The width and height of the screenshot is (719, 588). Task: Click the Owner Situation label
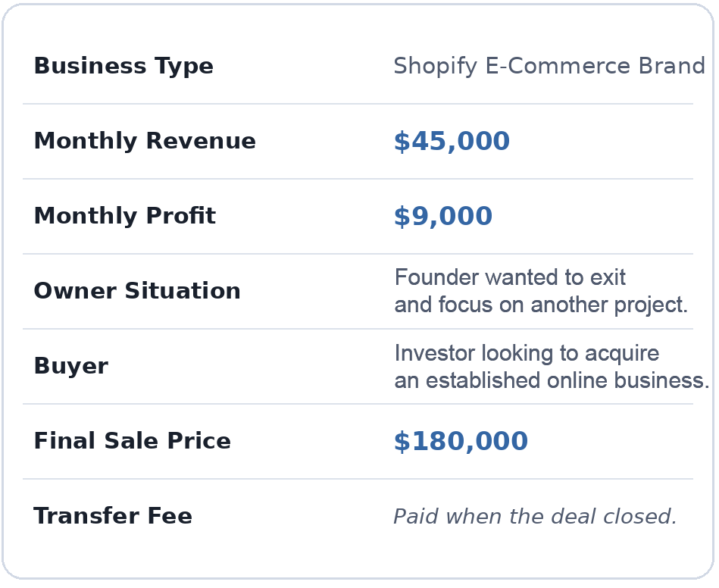coord(137,292)
